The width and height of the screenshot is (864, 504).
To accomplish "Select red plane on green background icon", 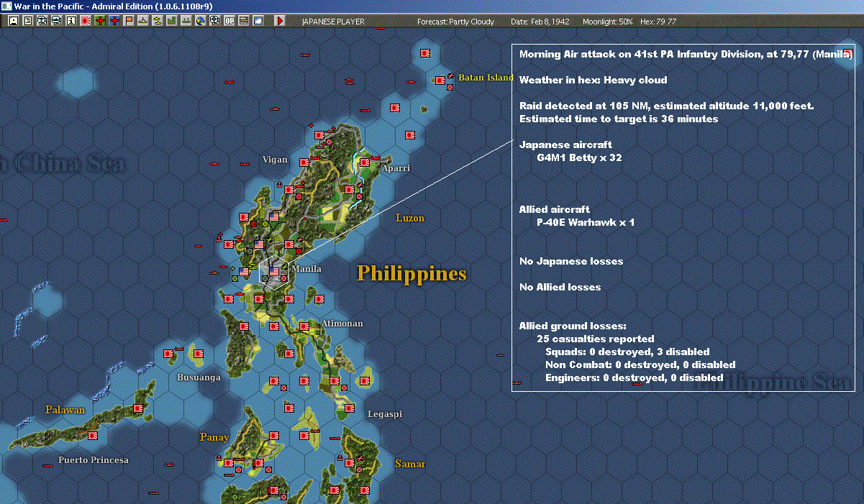I will click(100, 21).
